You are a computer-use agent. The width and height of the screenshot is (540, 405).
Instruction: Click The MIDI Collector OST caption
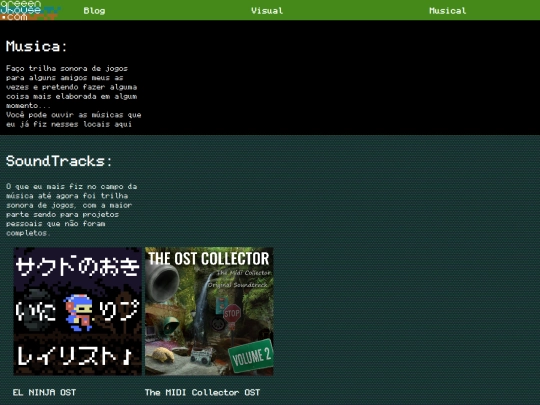pyautogui.click(x=202, y=392)
